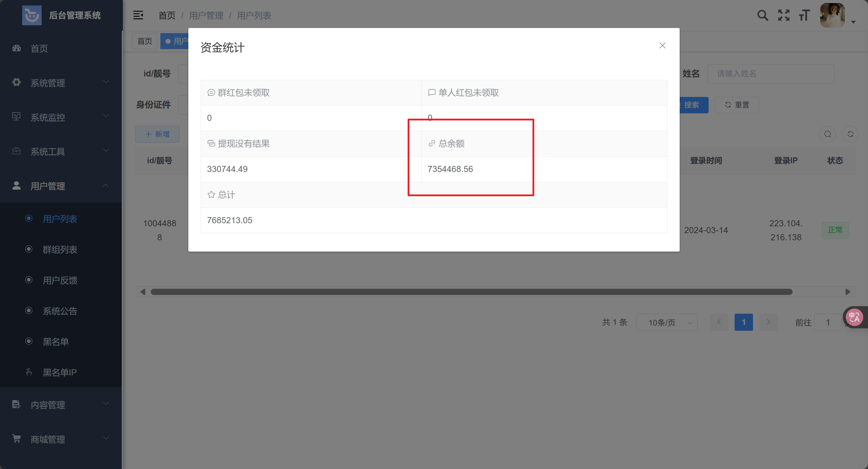Viewport: 868px width, 469px height.
Task: Open the font size setting icon
Action: [804, 15]
